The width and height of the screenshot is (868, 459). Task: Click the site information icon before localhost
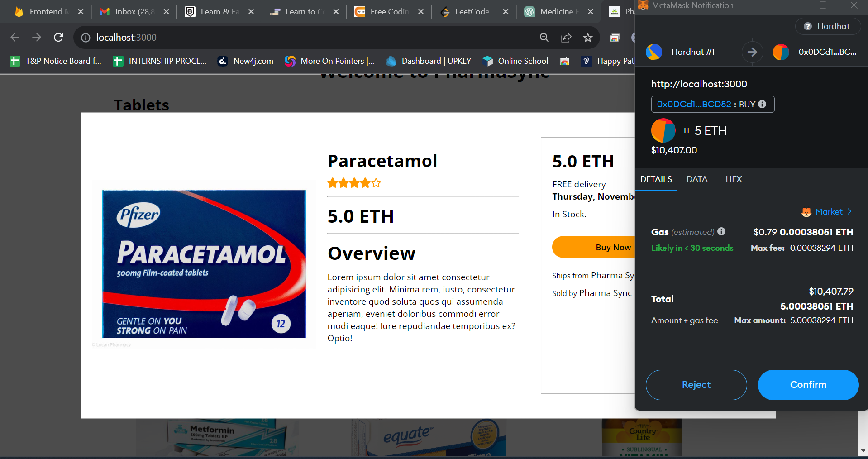coord(86,38)
